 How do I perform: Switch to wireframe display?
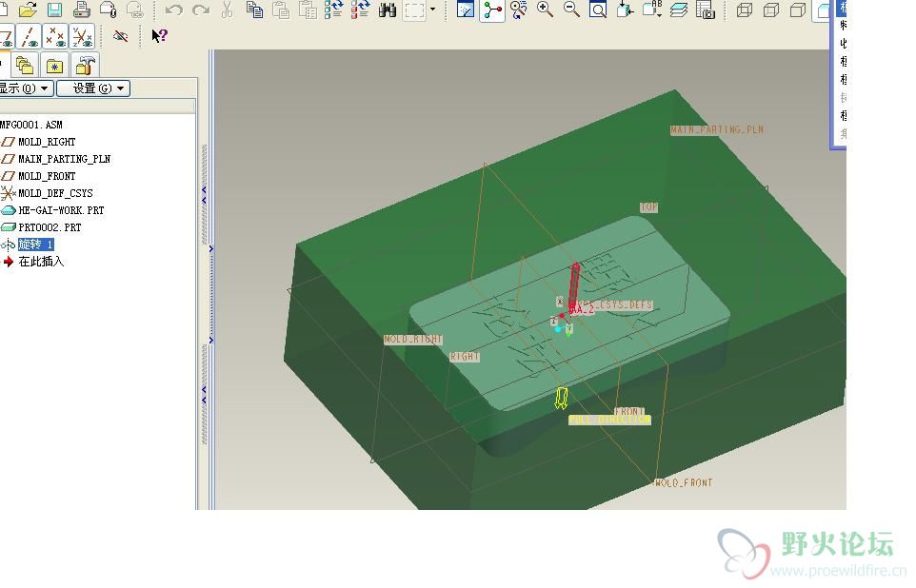click(x=745, y=10)
